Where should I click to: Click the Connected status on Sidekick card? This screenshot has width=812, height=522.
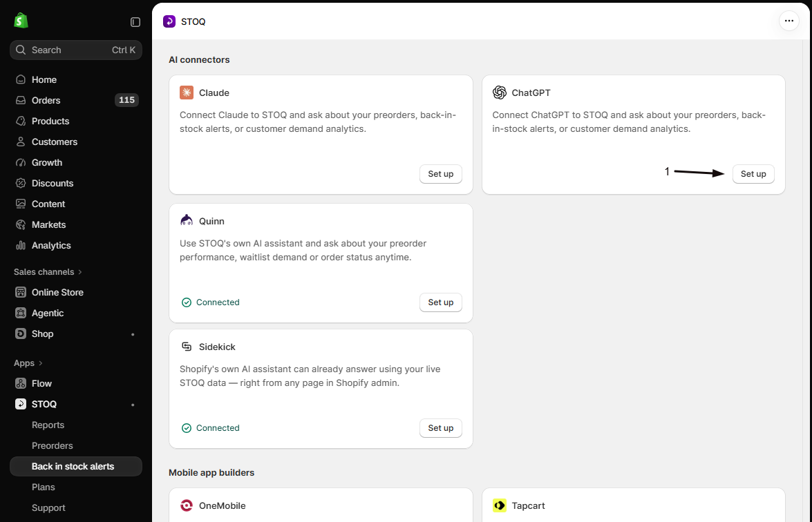click(x=211, y=428)
